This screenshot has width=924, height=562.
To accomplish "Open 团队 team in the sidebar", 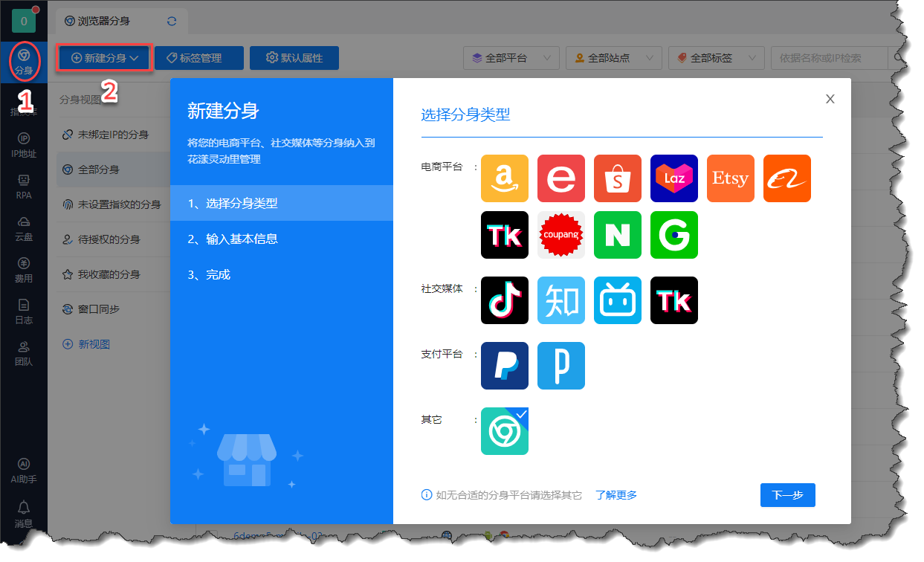I will 24,354.
